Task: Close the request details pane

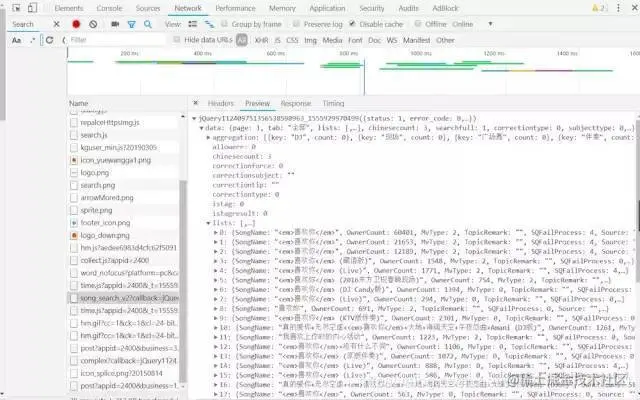Action: [196, 103]
